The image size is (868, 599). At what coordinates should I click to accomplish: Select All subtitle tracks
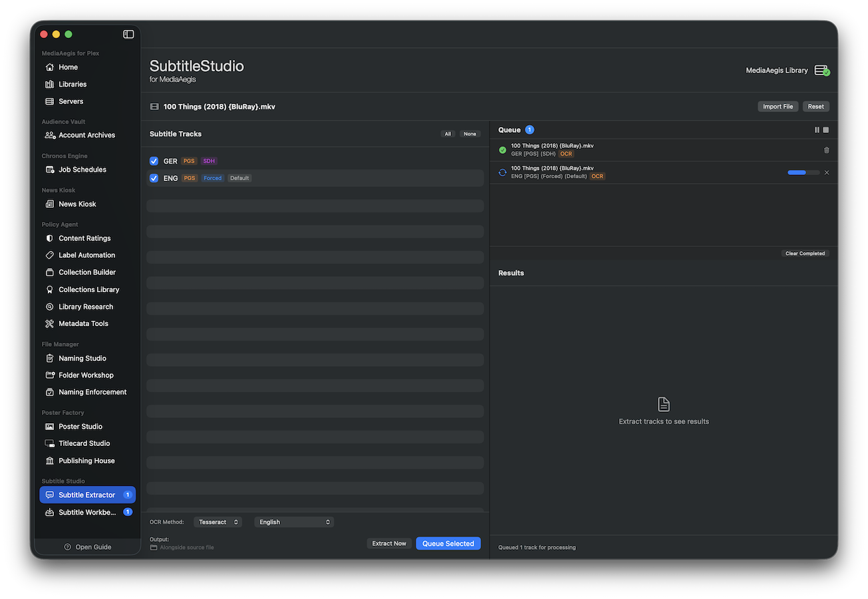click(448, 134)
